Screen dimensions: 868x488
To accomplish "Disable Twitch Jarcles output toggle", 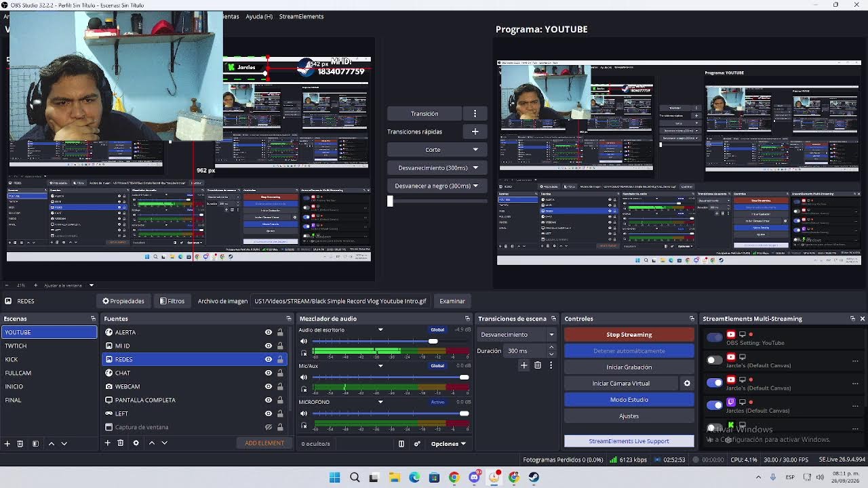I will click(715, 405).
